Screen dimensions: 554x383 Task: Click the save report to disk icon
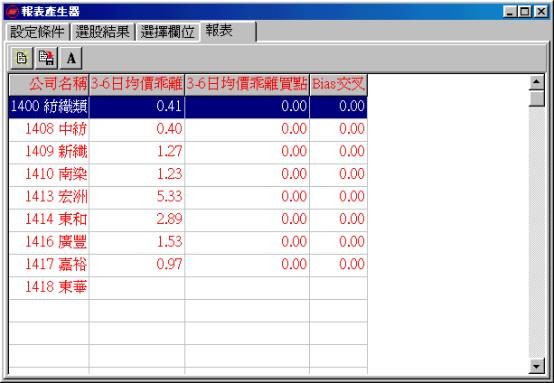click(46, 58)
